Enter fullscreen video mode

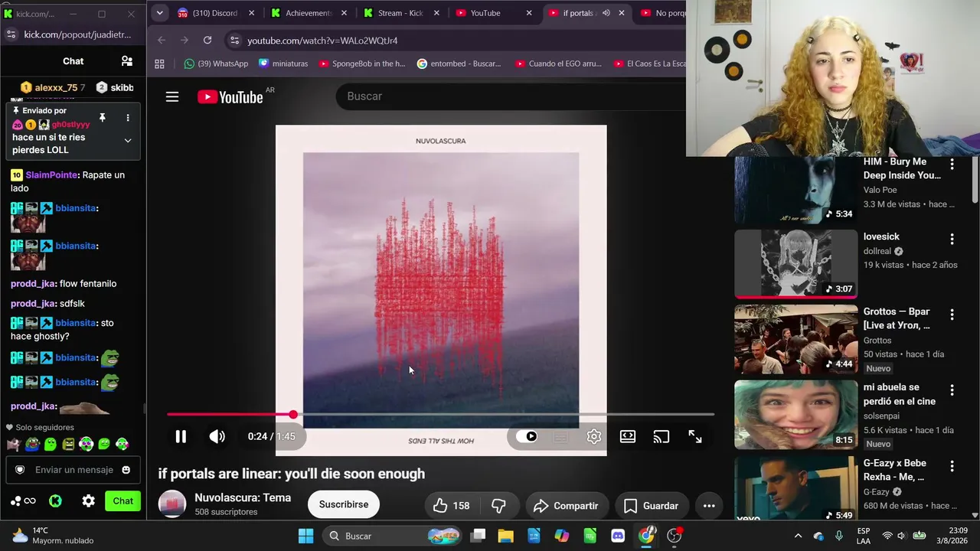[x=695, y=436]
